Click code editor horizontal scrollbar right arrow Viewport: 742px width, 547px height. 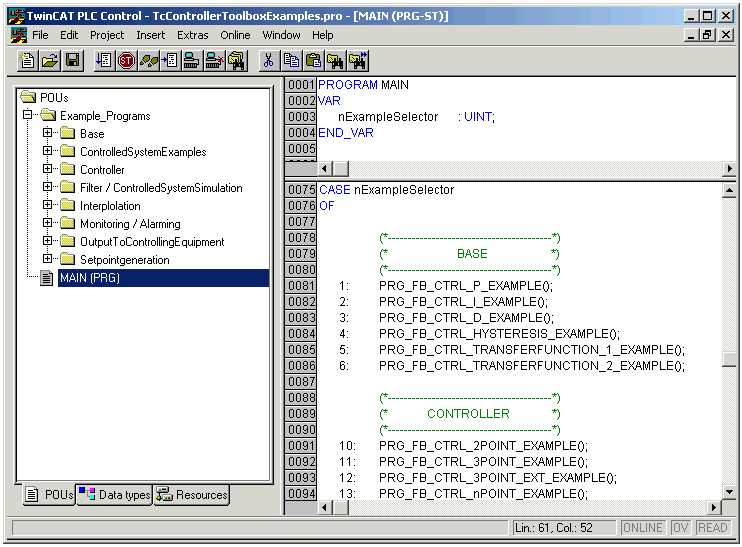[714, 508]
